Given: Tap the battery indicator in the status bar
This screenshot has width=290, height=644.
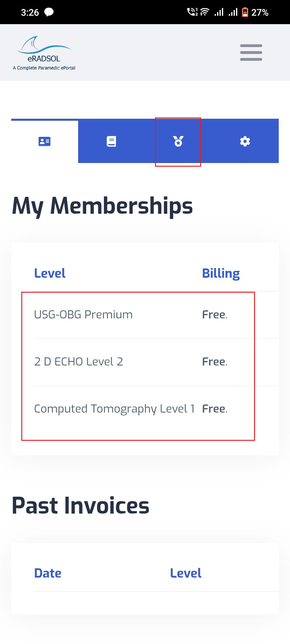Looking at the screenshot, I should coord(245,12).
